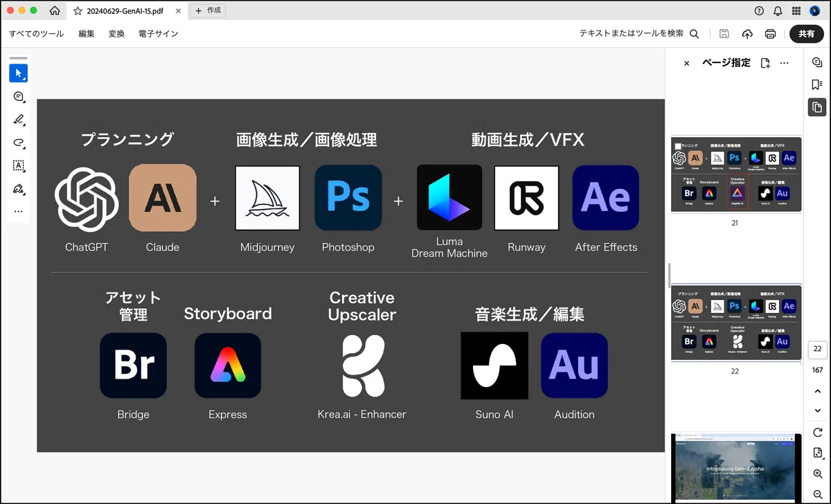This screenshot has width=831, height=504.
Task: Switch to 20240629-GenAI-15.pdf tab
Action: tap(127, 11)
